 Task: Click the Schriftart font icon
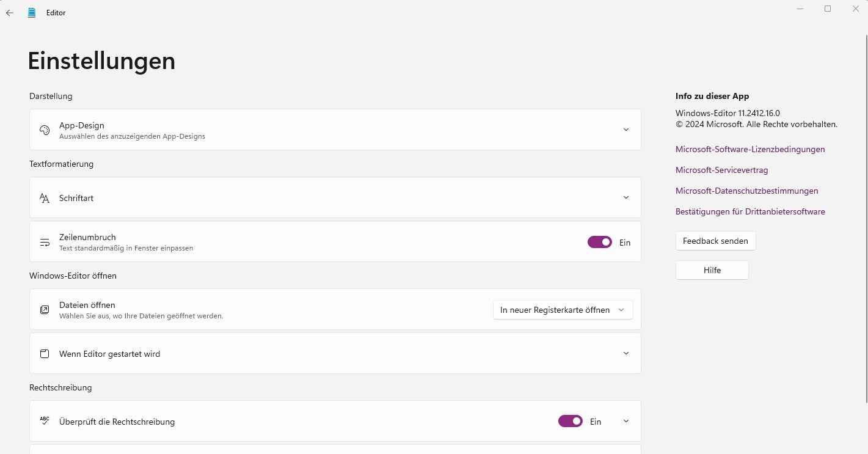pos(44,198)
